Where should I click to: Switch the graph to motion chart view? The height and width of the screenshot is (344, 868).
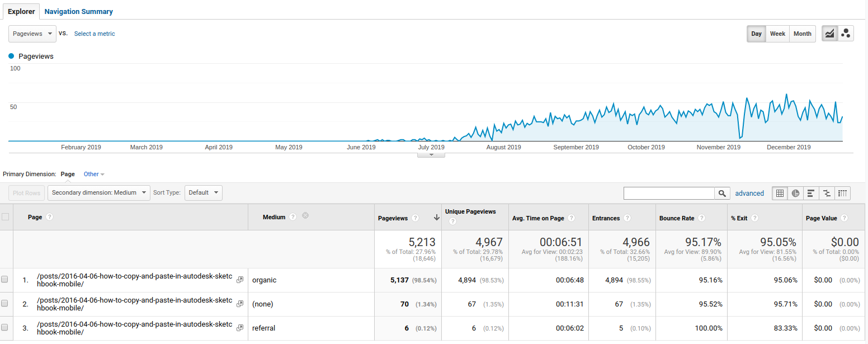click(846, 33)
